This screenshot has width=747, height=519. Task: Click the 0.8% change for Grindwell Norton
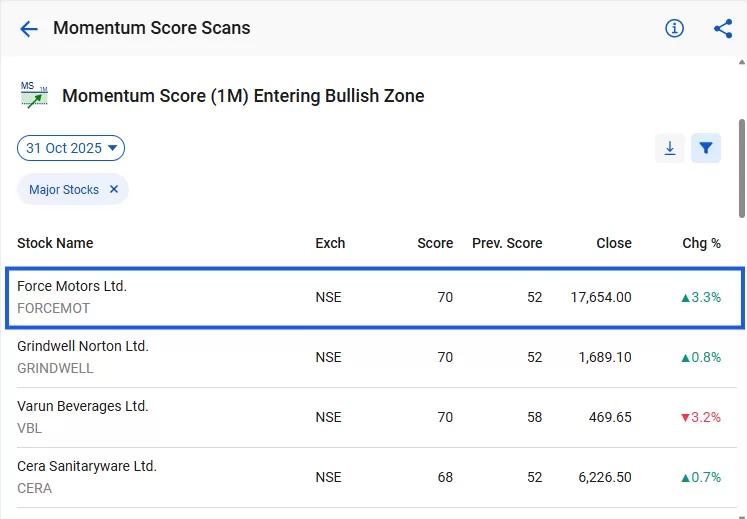click(701, 357)
